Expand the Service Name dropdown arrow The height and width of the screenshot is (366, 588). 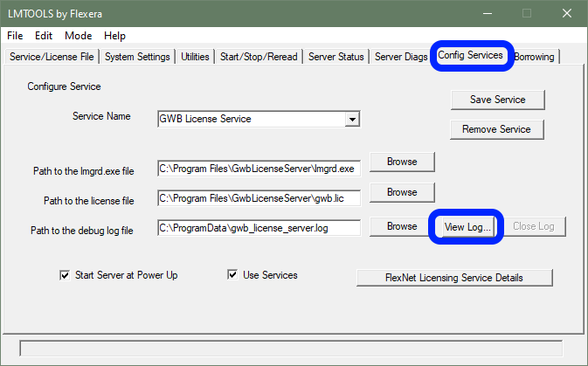click(x=352, y=120)
